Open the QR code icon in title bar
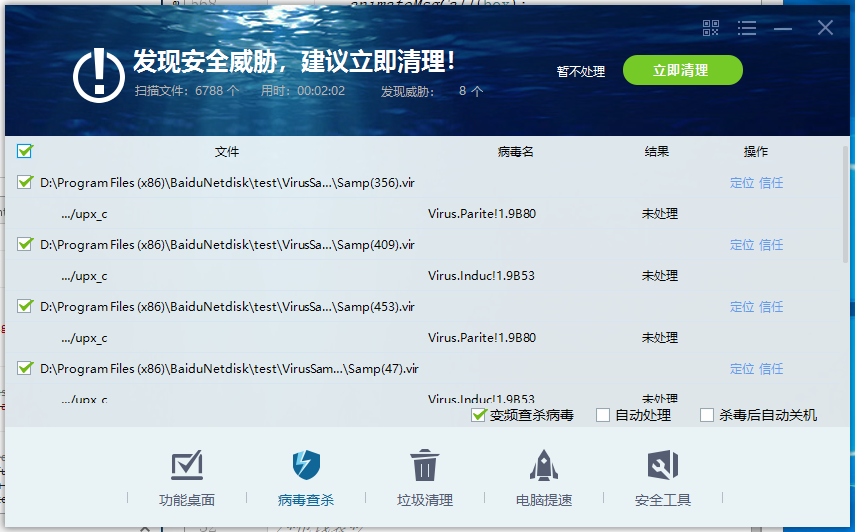 tap(711, 28)
